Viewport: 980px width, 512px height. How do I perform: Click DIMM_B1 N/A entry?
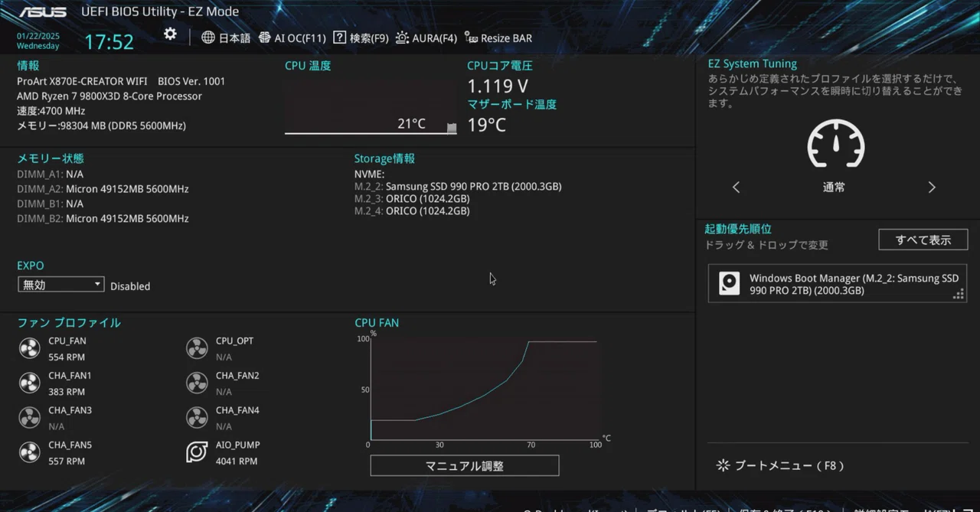pos(50,204)
